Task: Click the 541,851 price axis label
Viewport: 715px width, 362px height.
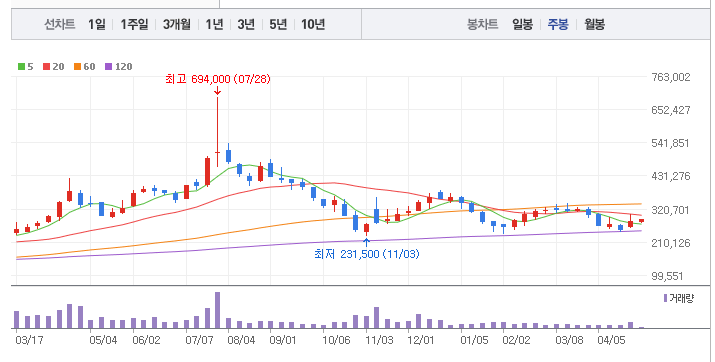Action: (671, 143)
